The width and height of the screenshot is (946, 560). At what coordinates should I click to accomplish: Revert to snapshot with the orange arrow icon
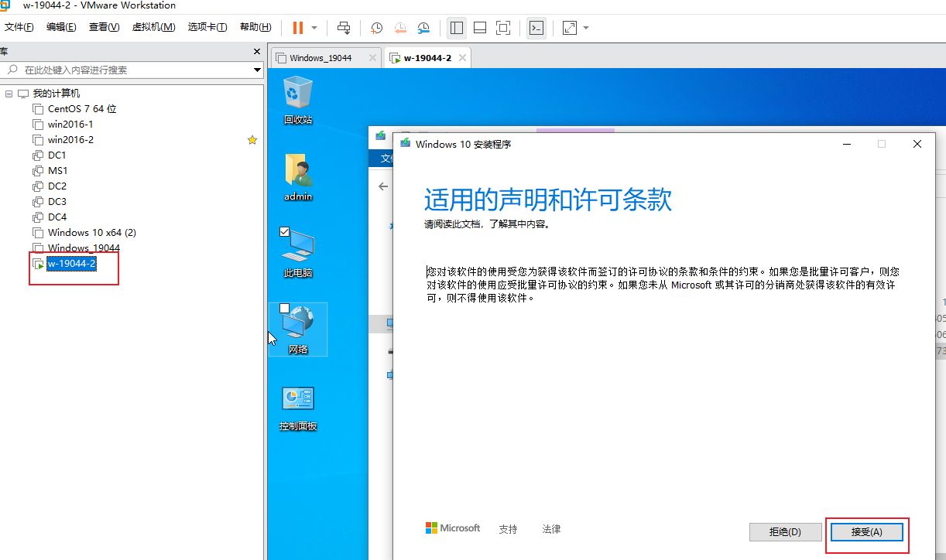tap(400, 28)
